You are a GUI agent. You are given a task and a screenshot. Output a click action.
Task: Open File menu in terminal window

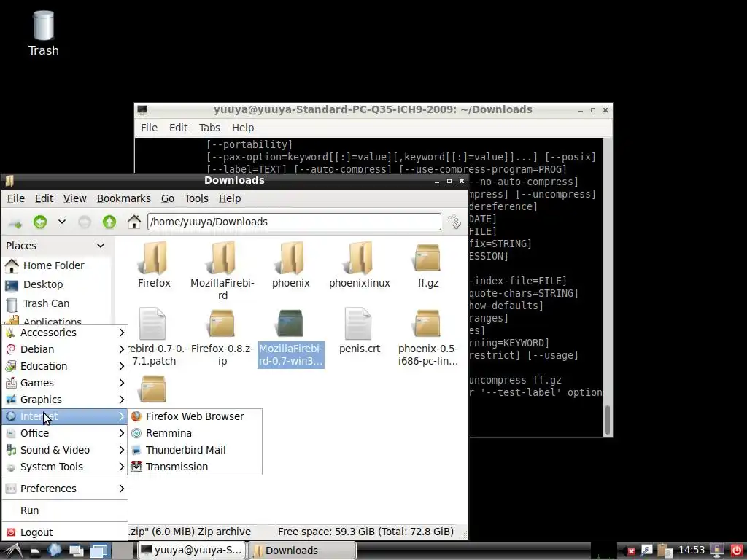[149, 128]
